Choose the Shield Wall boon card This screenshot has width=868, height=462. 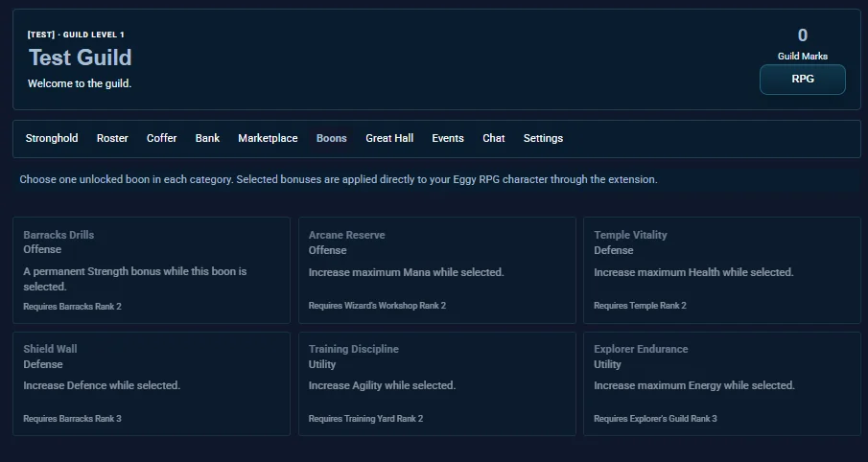click(x=152, y=384)
